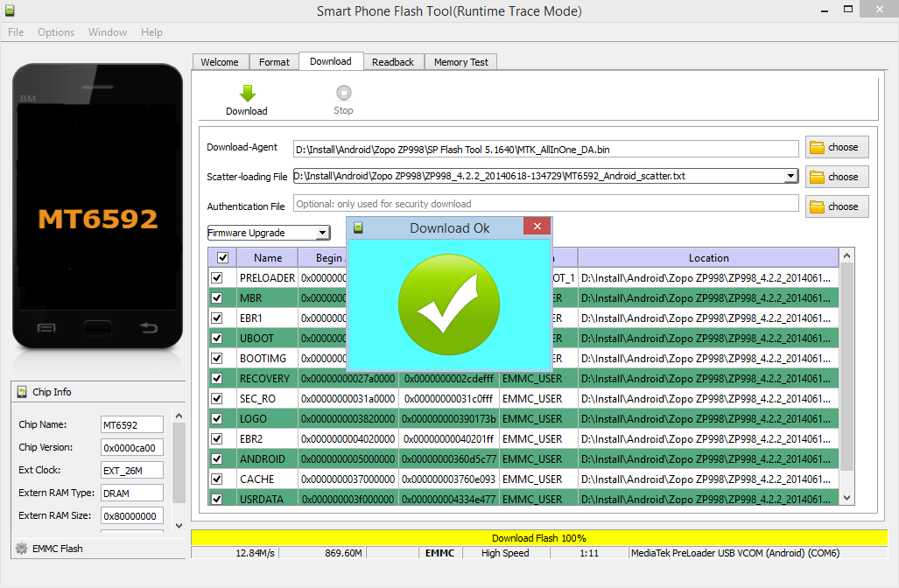Switch to the Format tab
The width and height of the screenshot is (899, 588).
274,62
